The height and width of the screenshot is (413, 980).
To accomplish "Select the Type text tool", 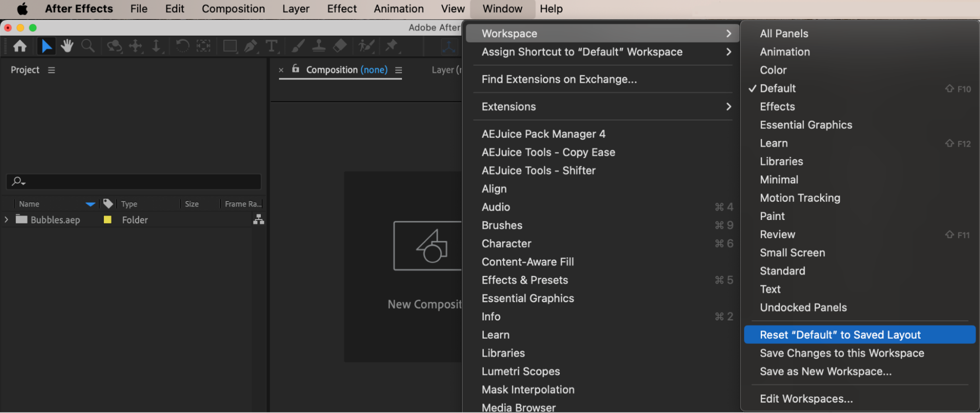I will 271,46.
